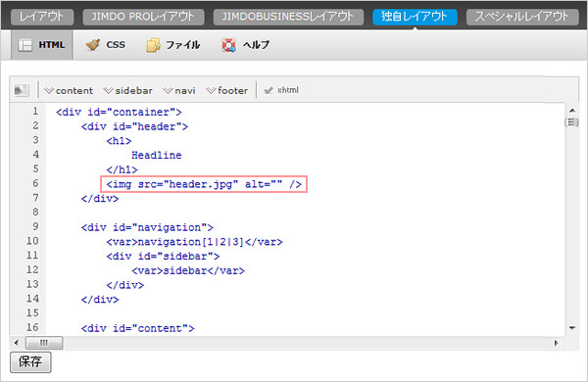Screen dimensions: 588x382
Task: Switch to JIMDO PROレイアウト tab
Action: point(143,17)
